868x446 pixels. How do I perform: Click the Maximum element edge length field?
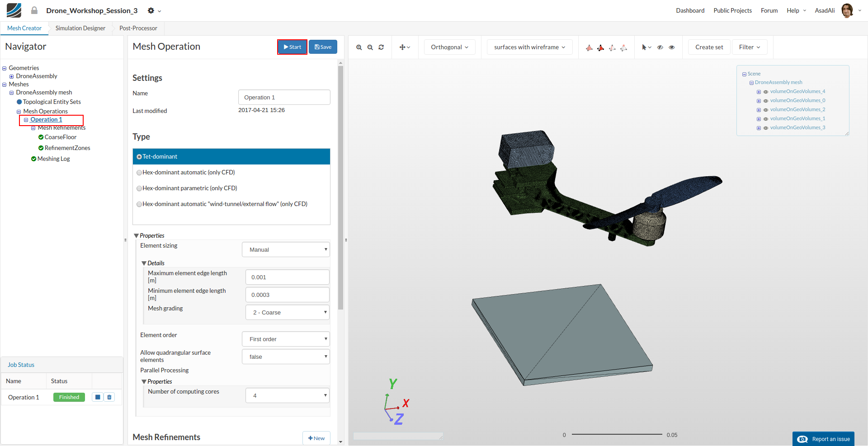287,277
